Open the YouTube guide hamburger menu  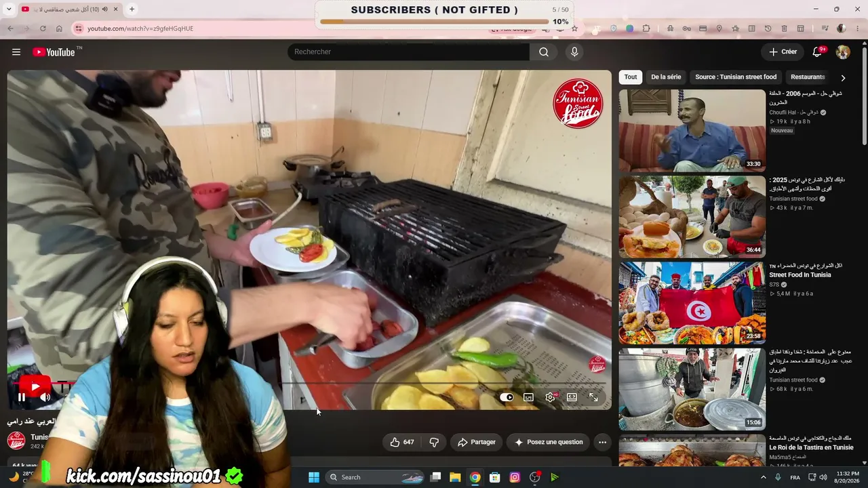16,52
